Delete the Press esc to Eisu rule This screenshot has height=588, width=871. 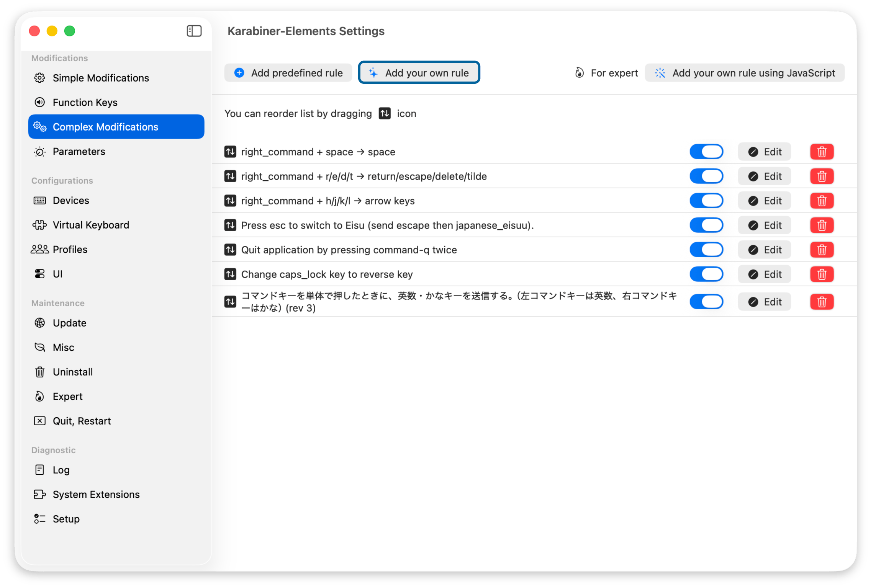pyautogui.click(x=822, y=225)
